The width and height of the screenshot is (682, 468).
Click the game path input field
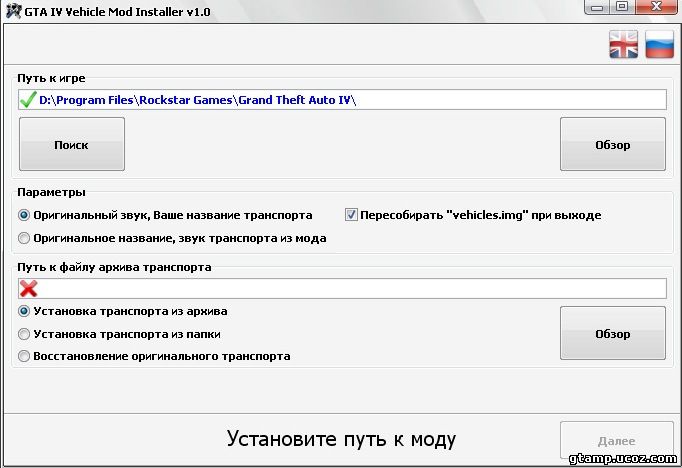tap(342, 100)
